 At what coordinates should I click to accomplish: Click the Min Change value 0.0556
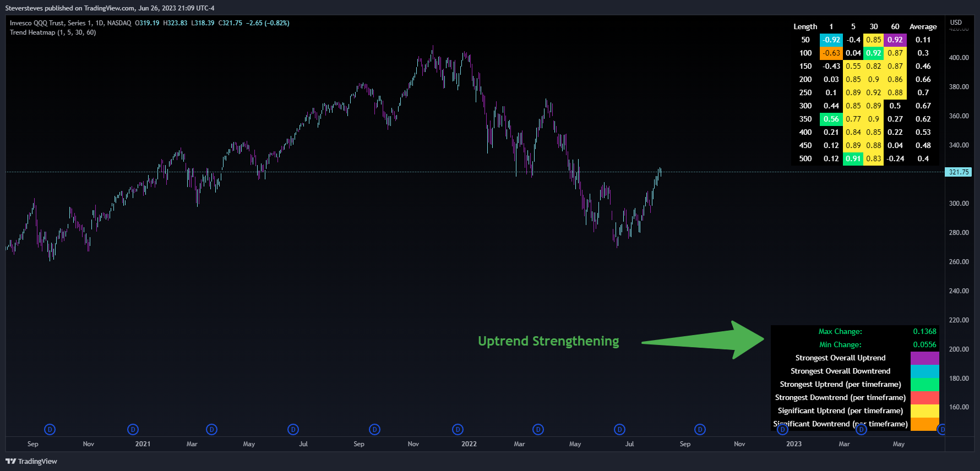click(x=924, y=344)
